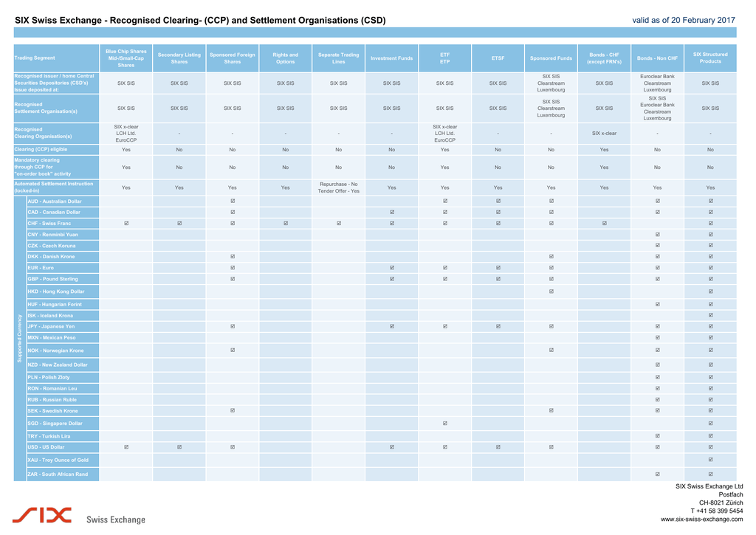756x535 pixels.
Task: Click the 'CHF - Swiss Franc' row label
Action: pyautogui.click(x=63, y=223)
